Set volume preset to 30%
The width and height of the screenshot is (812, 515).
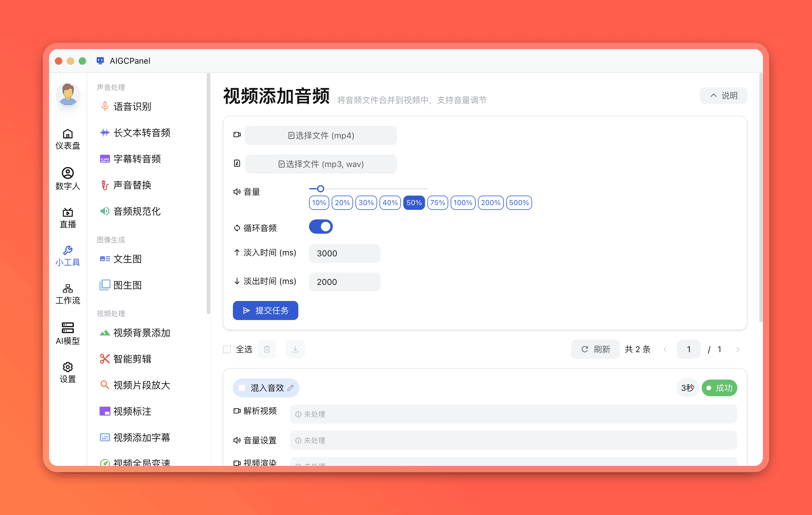(x=366, y=203)
